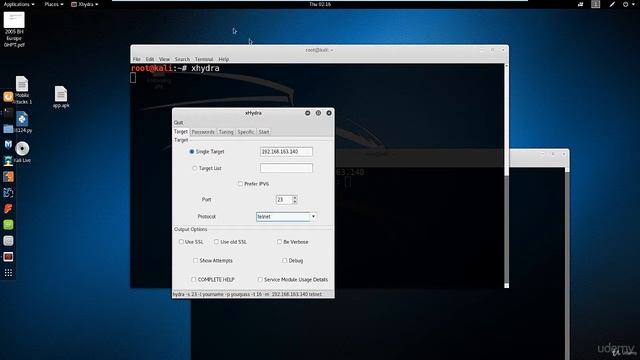Viewport: 640px width, 360px height.
Task: Switch to the Start tab
Action: [264, 132]
